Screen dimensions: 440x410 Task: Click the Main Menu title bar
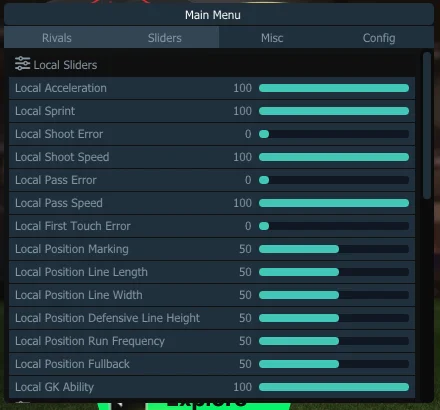tap(219, 15)
